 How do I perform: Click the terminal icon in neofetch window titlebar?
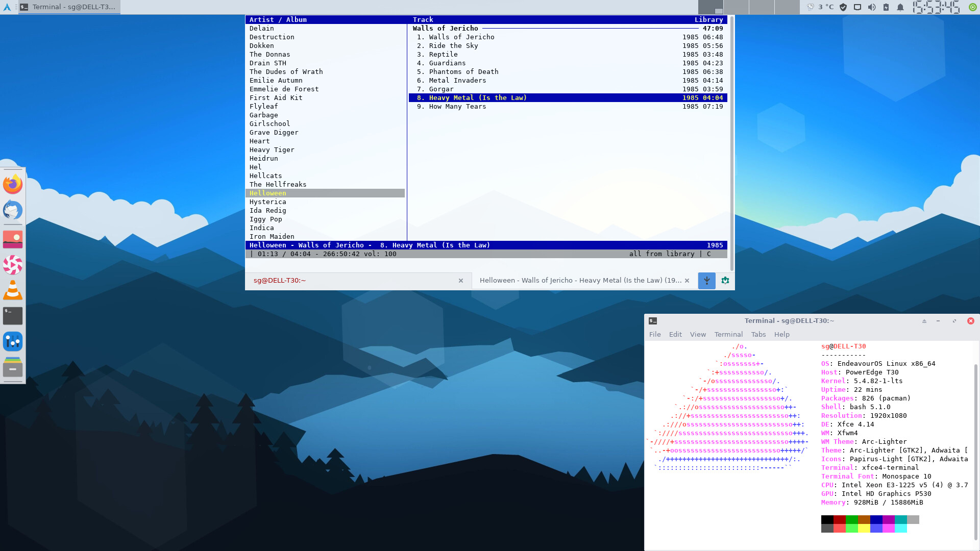pos(653,321)
